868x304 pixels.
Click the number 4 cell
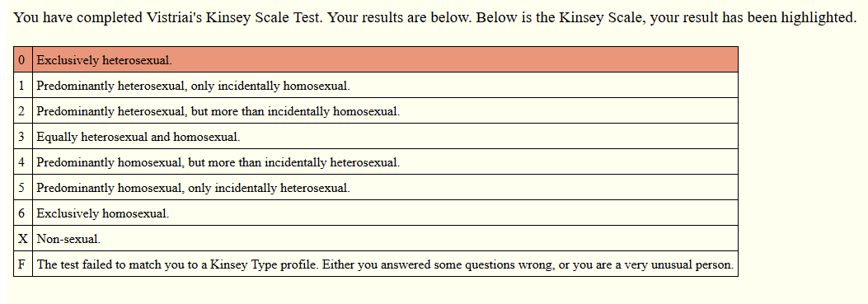[23, 161]
